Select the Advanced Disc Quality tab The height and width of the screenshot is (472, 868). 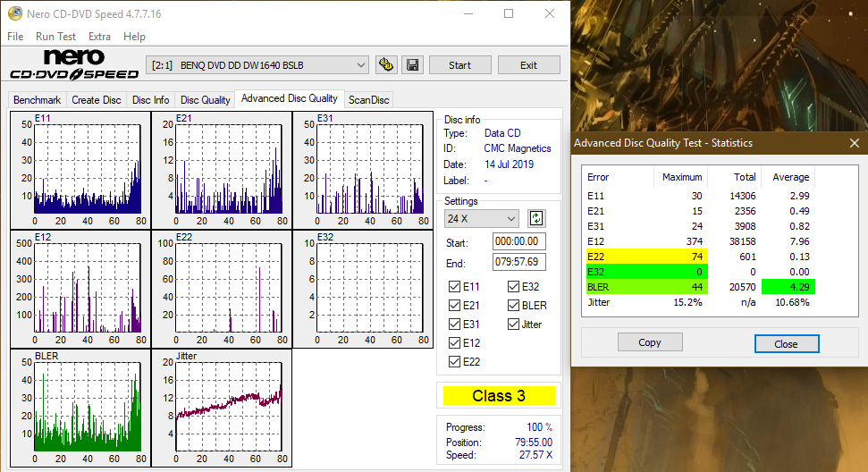290,98
